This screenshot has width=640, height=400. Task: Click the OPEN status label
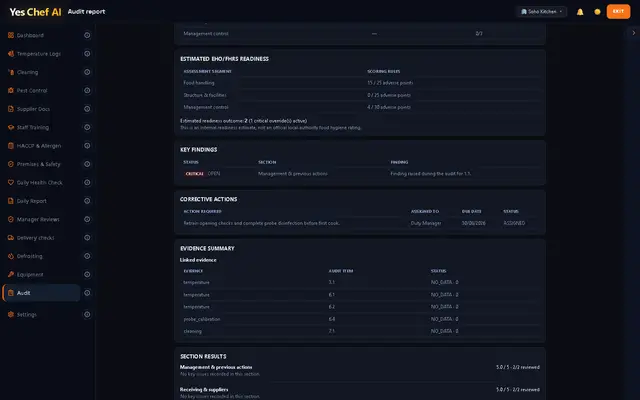tap(214, 173)
